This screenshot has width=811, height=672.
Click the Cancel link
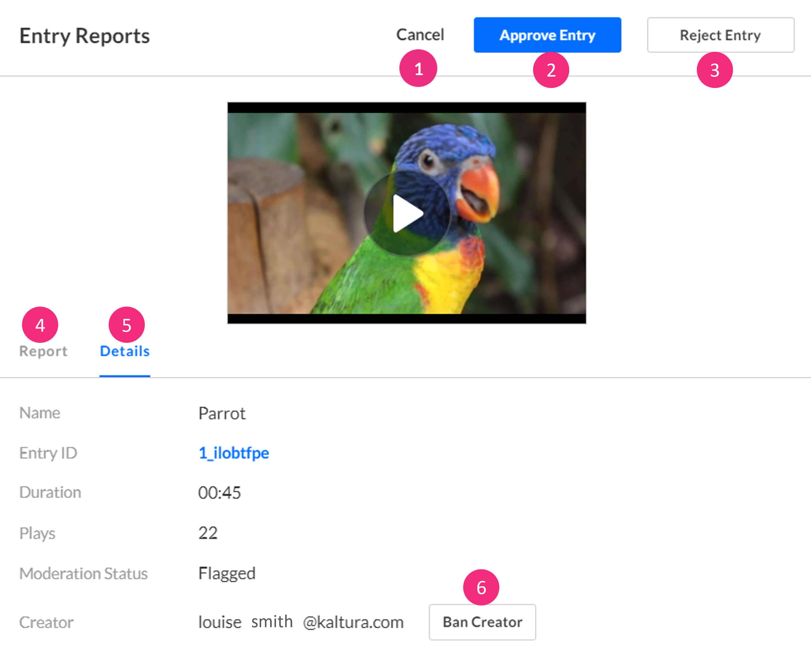pos(420,35)
